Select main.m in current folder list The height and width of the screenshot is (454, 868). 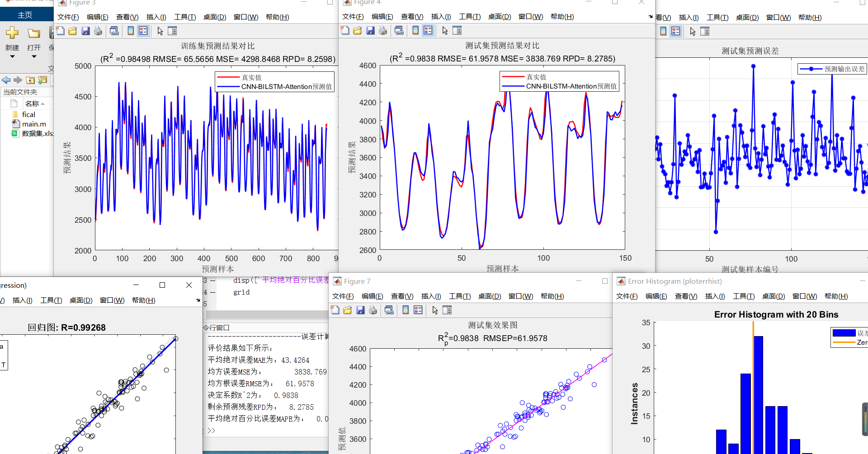pyautogui.click(x=34, y=124)
